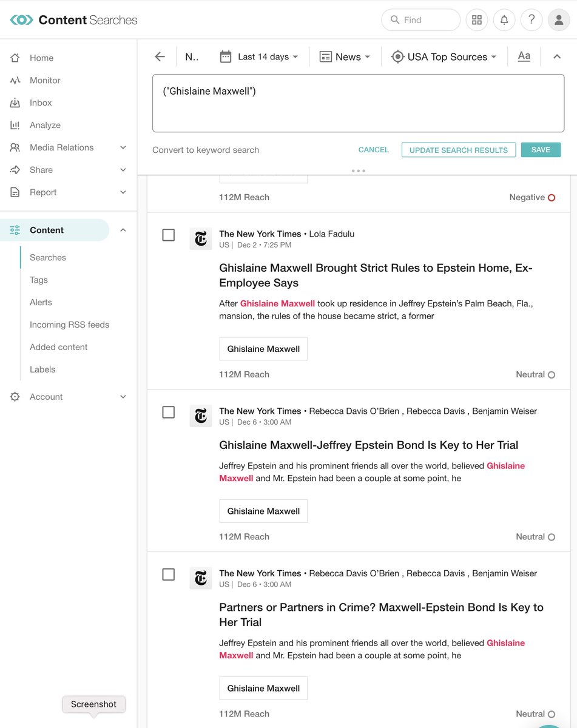Click Ghislaine Maxwell tag on Strict Rules article
This screenshot has width=577, height=728.
263,349
